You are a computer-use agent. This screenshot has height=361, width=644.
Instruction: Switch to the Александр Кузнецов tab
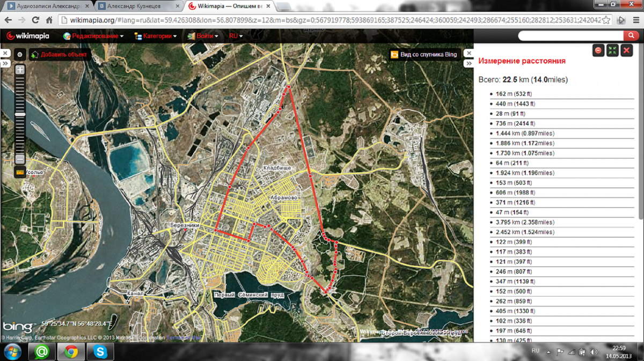pos(137,6)
